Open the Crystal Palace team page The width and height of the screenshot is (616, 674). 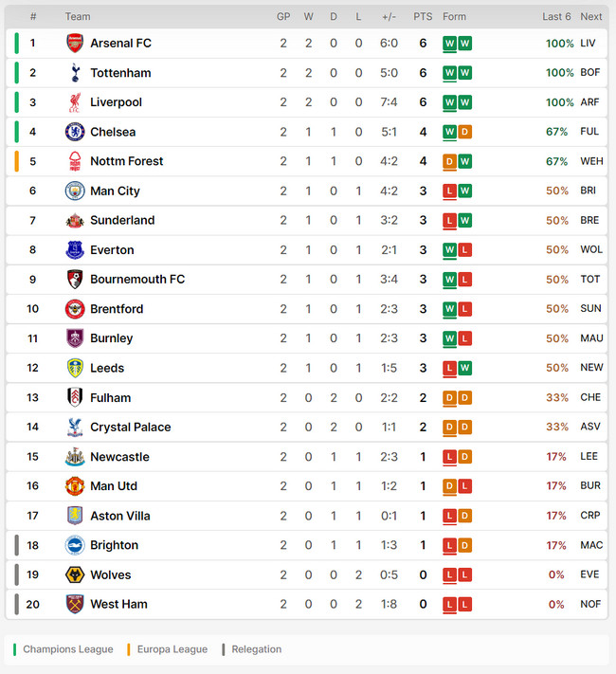click(130, 427)
